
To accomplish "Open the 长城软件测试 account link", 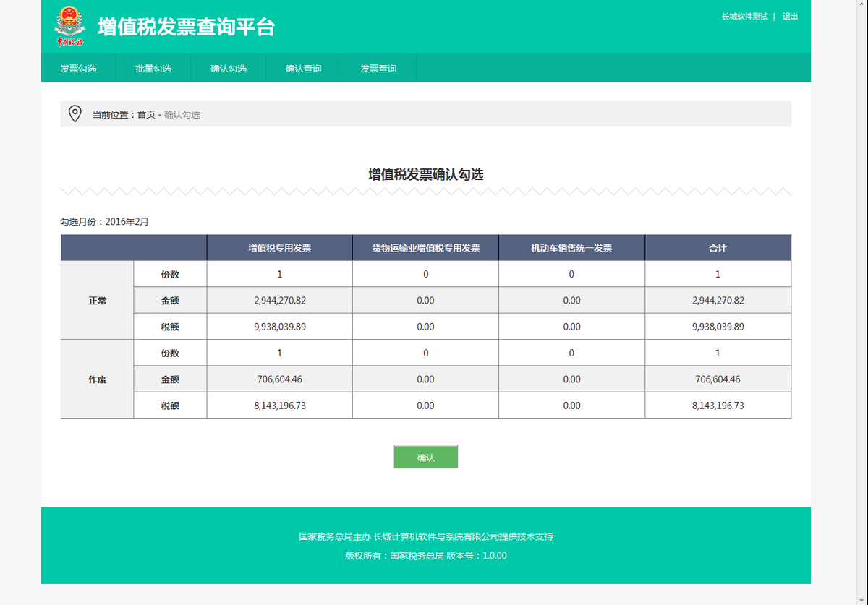I will (x=744, y=17).
